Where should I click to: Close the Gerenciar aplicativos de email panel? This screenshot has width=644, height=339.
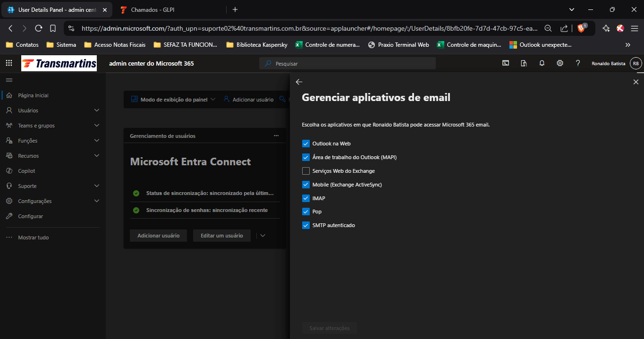(636, 82)
